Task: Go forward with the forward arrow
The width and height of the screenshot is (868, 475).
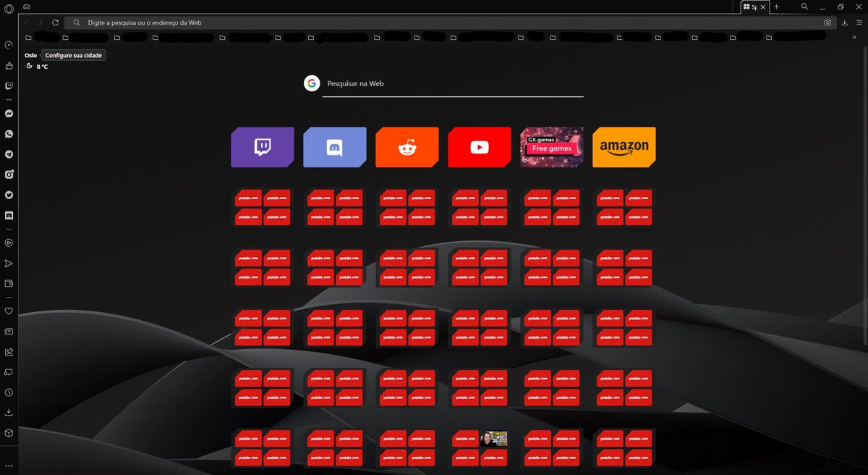Action: pyautogui.click(x=41, y=22)
